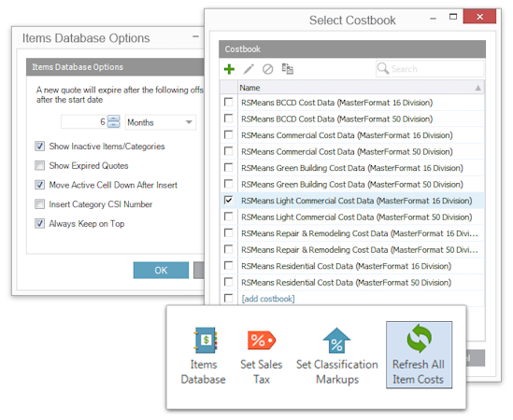Uncheck RSMeans Light Commercial 16 Division box
The image size is (513, 420).
pyautogui.click(x=228, y=200)
